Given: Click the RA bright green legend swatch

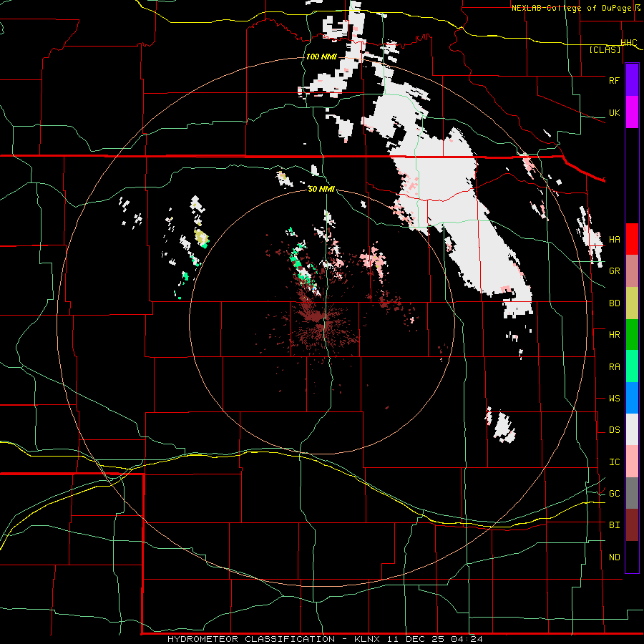Looking at the screenshot, I should 632,366.
